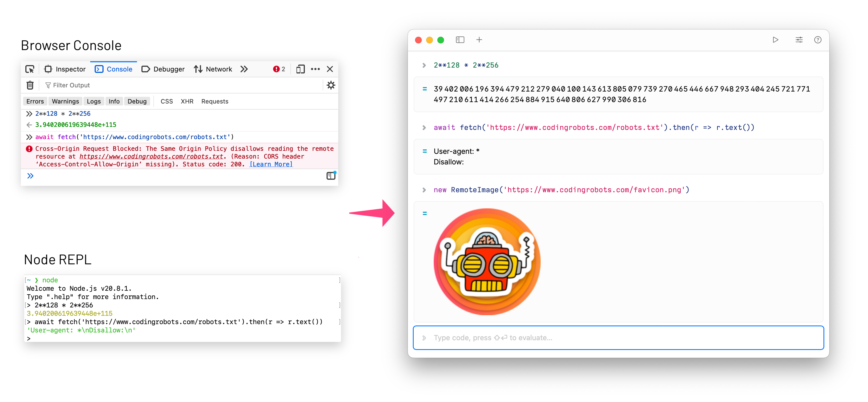This screenshot has width=868, height=402.
Task: Toggle the Errors filter in the console
Action: point(35,101)
